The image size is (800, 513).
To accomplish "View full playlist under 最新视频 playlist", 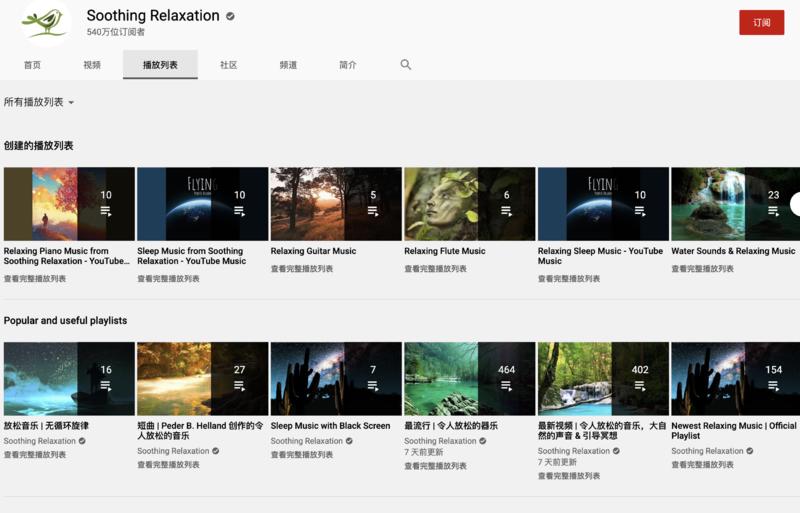I will click(x=569, y=476).
